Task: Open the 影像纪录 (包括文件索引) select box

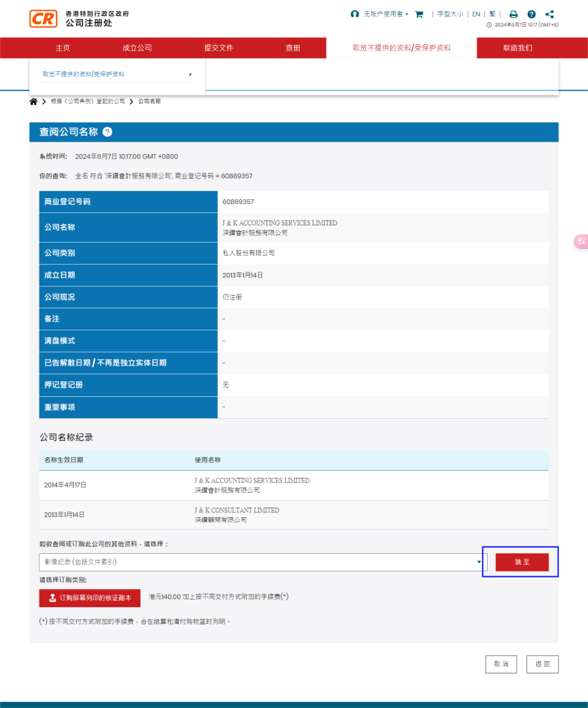Action: (x=263, y=562)
